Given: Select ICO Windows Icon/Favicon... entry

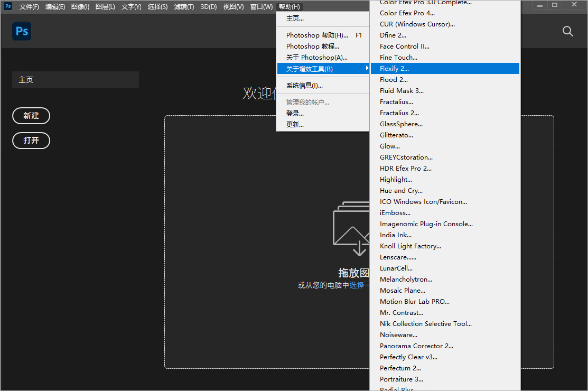Looking at the screenshot, I should pos(445,202).
